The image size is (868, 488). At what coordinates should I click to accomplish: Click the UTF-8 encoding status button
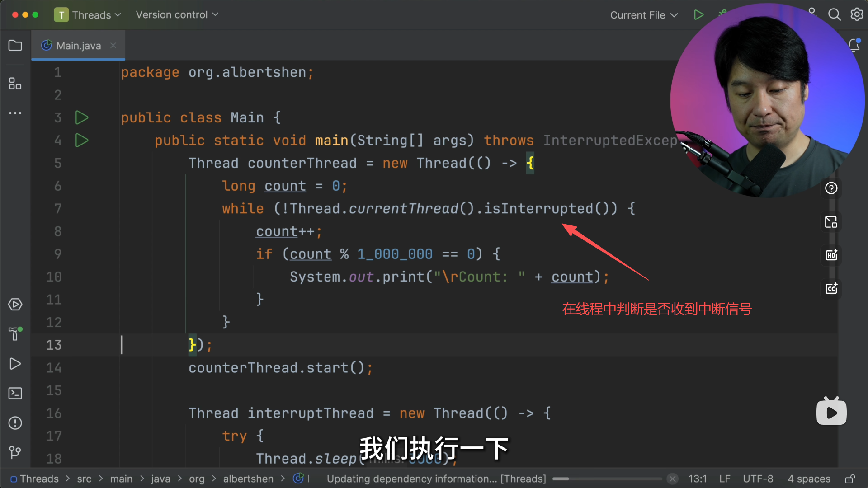758,479
